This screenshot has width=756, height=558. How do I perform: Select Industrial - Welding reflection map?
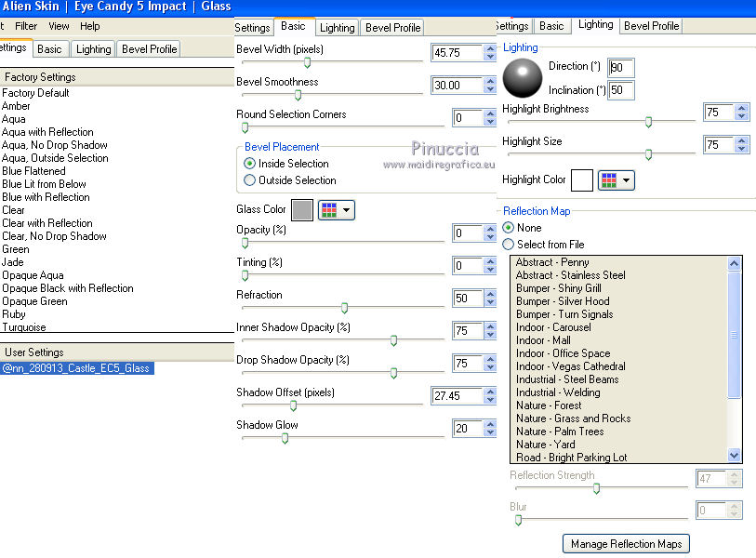pos(558,392)
